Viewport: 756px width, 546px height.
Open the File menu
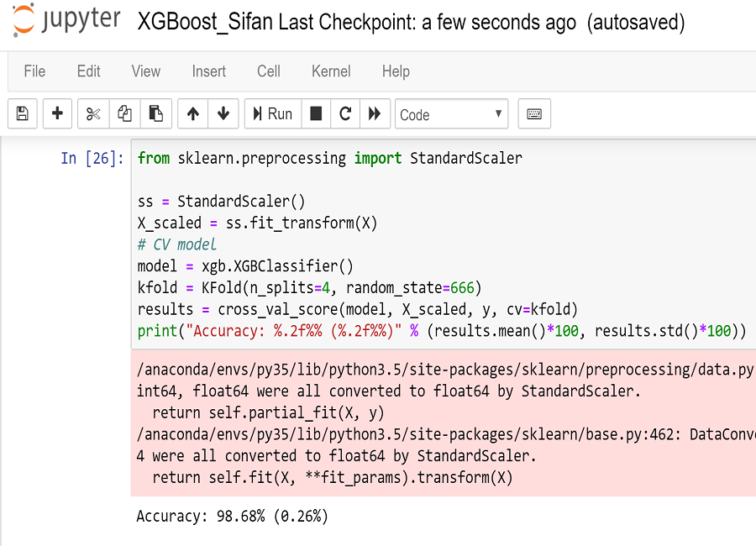pos(34,71)
